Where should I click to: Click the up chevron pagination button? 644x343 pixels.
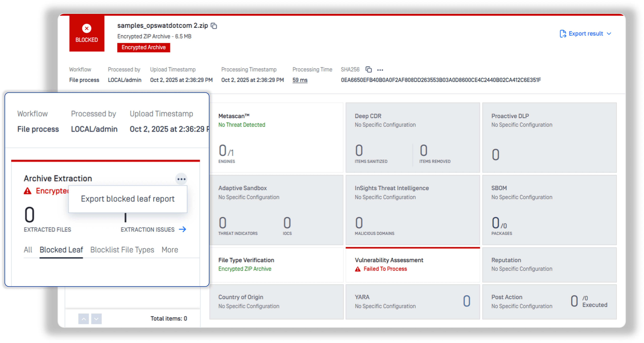point(83,319)
